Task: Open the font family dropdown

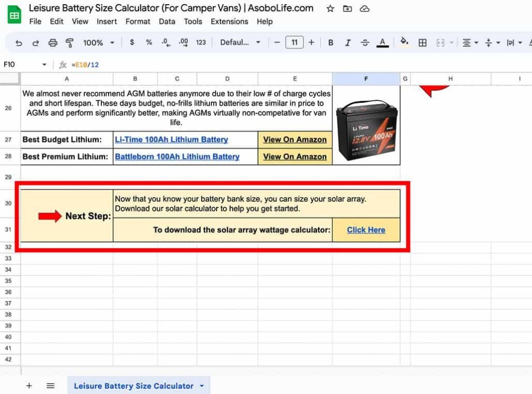Action: point(240,43)
